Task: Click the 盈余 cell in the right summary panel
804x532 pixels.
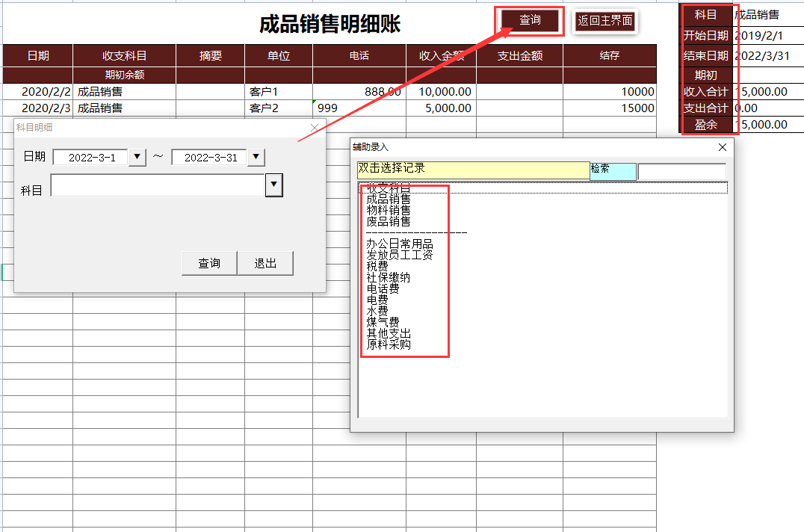Action: [705, 124]
